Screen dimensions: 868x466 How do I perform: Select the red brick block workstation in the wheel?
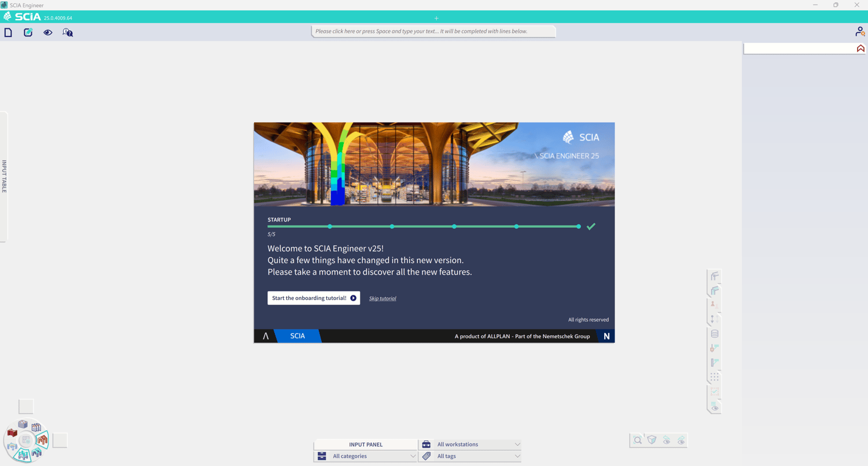point(12,433)
